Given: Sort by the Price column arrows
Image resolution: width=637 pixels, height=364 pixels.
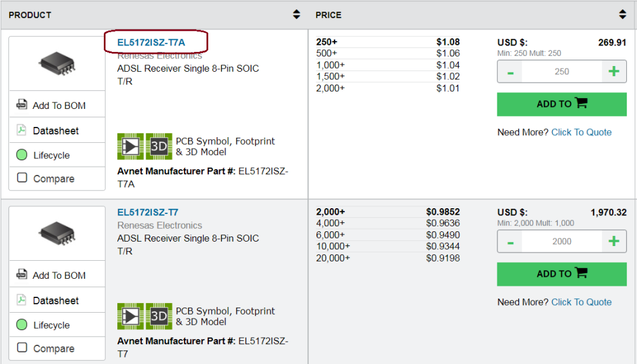Looking at the screenshot, I should [x=622, y=14].
